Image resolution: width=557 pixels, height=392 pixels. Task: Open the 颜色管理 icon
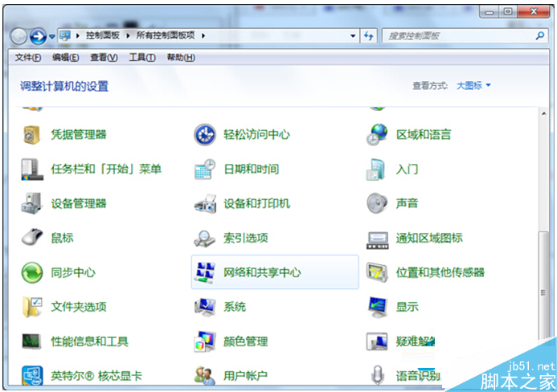click(205, 341)
